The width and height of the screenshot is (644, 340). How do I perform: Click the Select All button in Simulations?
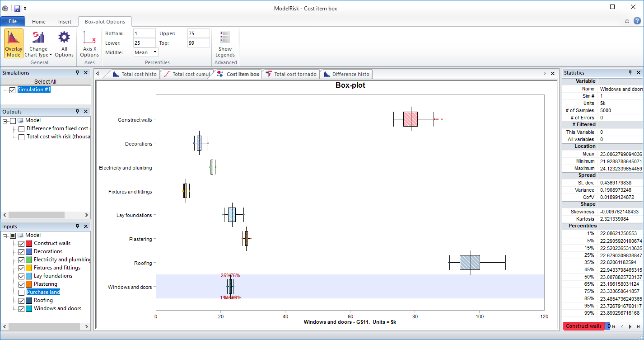[x=45, y=81]
